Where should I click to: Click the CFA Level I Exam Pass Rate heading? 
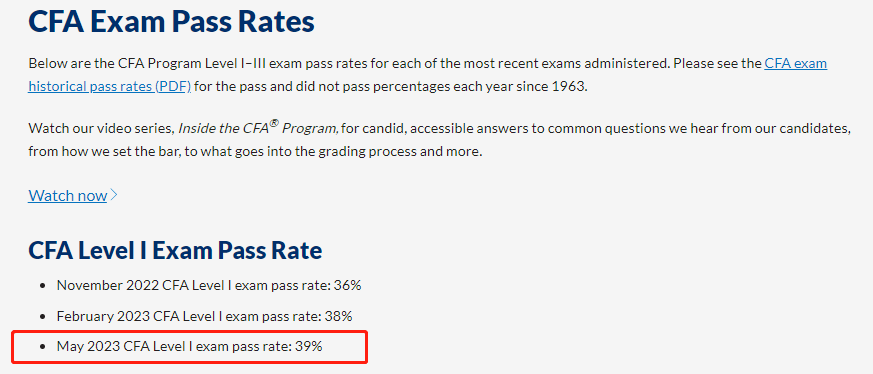tap(175, 251)
